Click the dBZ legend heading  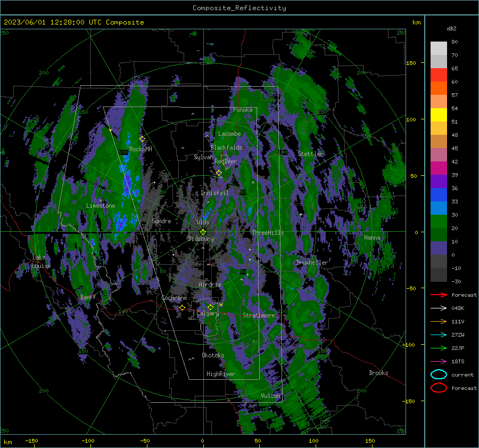(451, 28)
